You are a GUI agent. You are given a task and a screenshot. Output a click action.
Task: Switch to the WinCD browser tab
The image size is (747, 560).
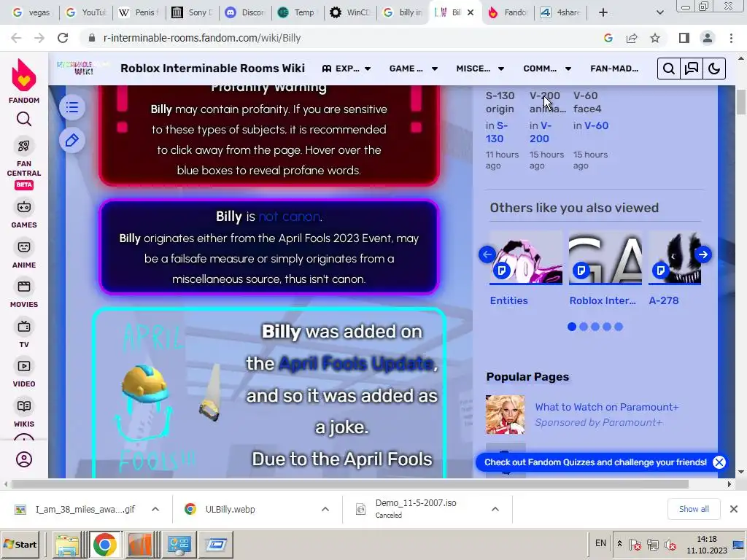point(350,12)
